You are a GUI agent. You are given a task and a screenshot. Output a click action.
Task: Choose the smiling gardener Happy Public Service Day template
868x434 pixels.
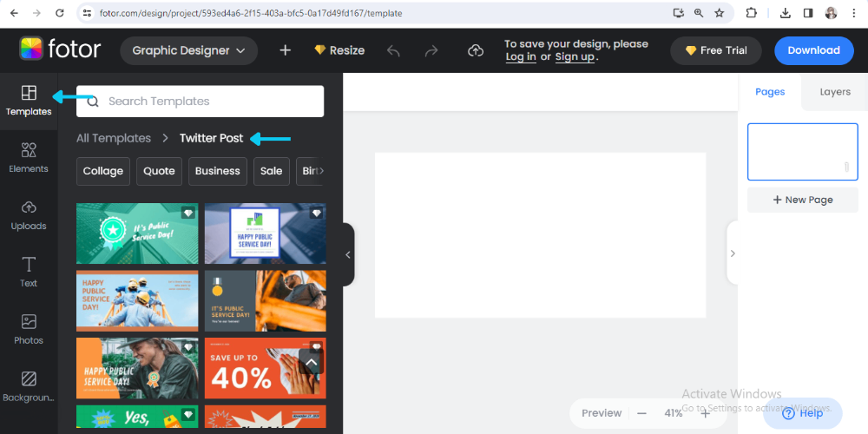[x=137, y=368]
